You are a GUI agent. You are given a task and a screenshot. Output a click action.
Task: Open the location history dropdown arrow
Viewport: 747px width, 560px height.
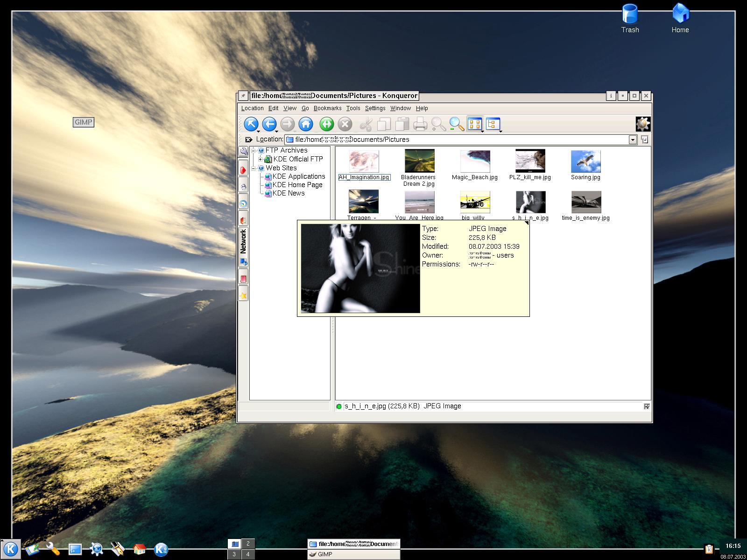(x=633, y=140)
